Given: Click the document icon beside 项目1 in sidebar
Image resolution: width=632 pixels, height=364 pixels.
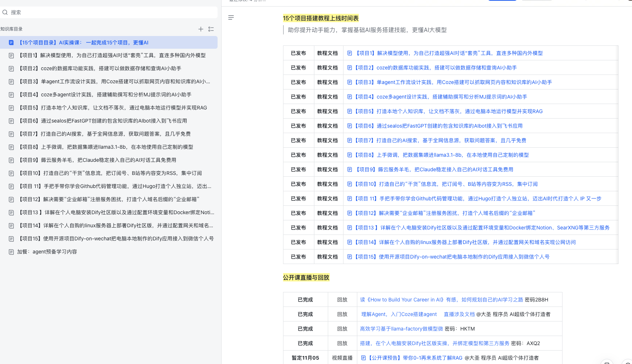Looking at the screenshot, I should coord(11,56).
